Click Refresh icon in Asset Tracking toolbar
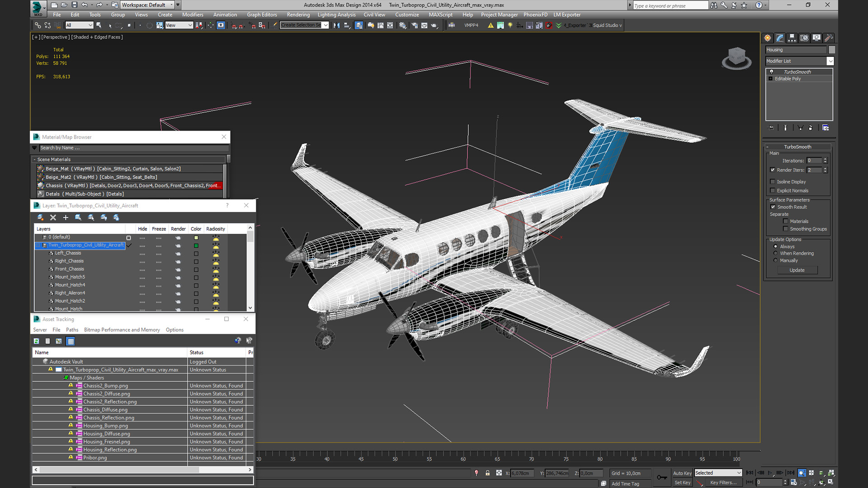The height and width of the screenshot is (488, 868). 36,341
